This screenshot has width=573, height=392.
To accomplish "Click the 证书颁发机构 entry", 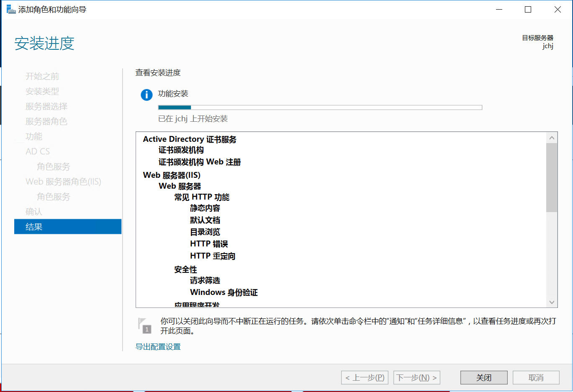I will 181,150.
